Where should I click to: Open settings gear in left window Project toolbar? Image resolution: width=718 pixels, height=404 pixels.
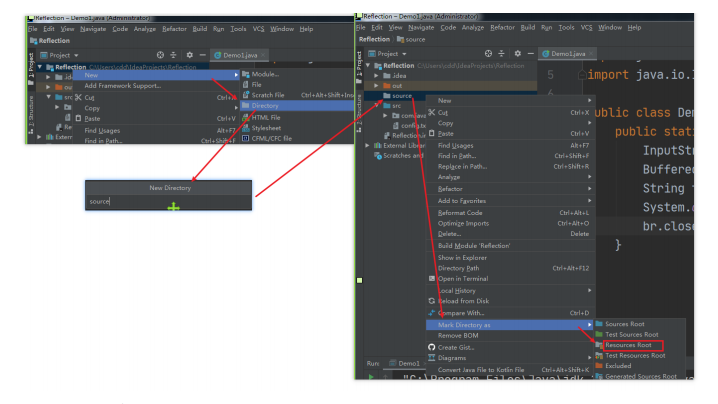[190, 55]
